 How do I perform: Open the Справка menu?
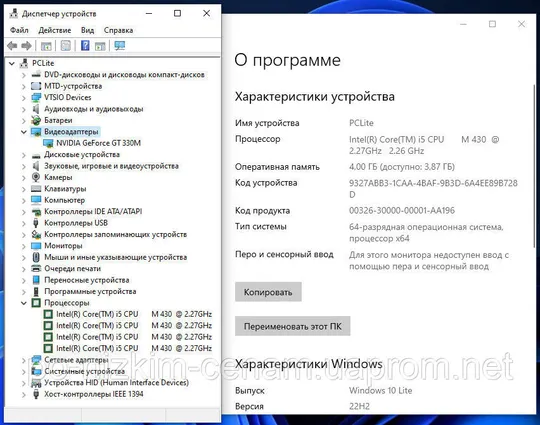tap(118, 30)
